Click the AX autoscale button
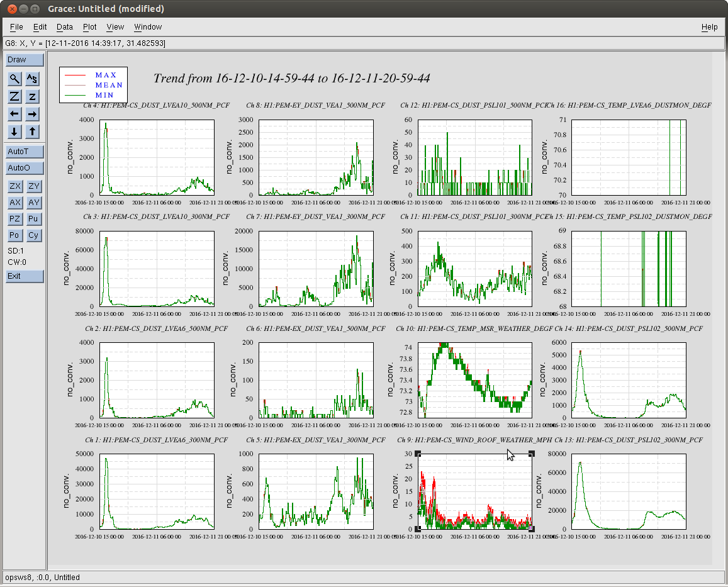This screenshot has width=728, height=587. [x=15, y=203]
